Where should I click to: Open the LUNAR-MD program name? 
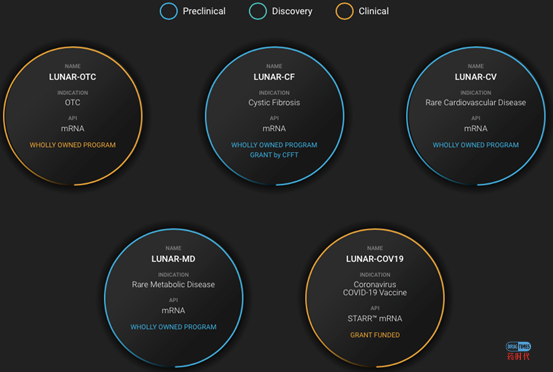pos(173,259)
